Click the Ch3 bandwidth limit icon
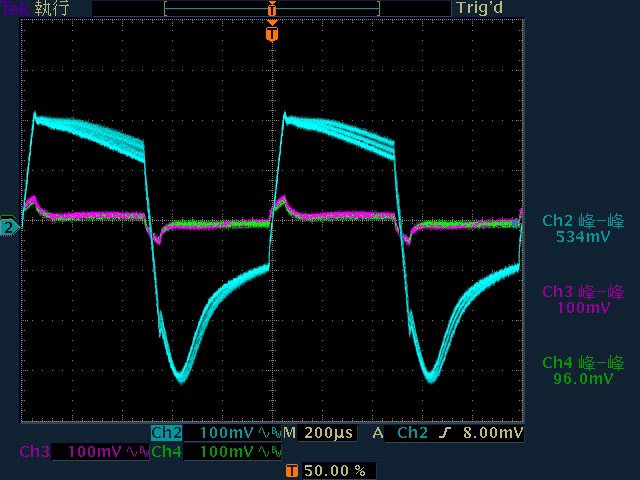Screen dimensions: 640x480 click(134, 452)
